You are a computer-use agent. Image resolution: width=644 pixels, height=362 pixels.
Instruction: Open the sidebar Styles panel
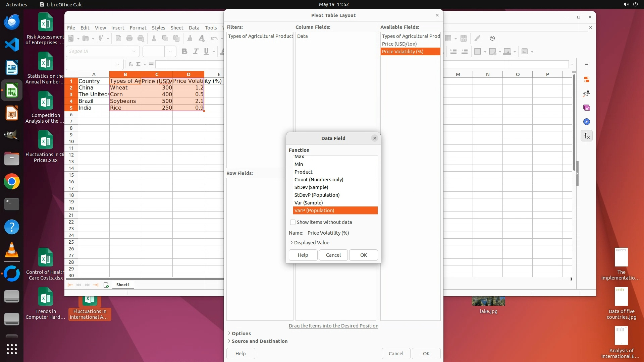pyautogui.click(x=586, y=94)
